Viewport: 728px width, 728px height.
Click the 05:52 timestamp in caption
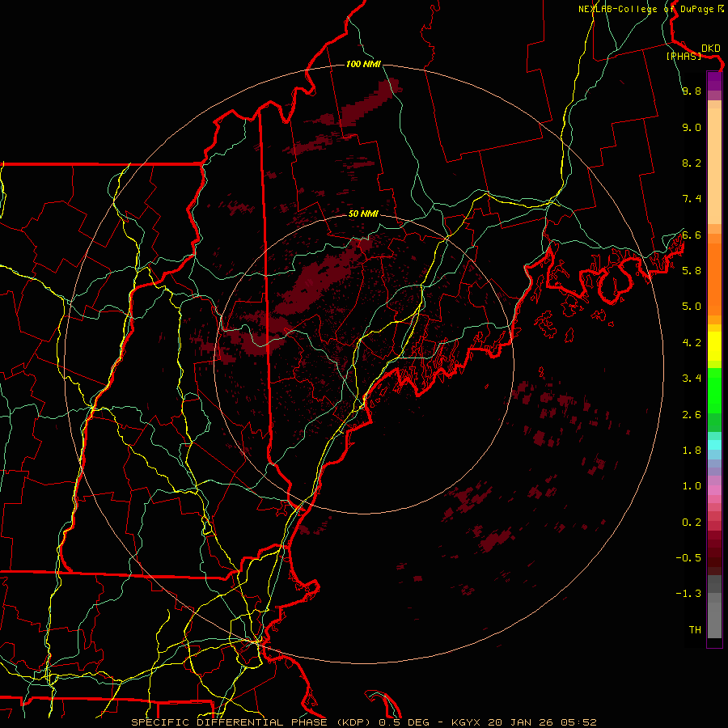click(x=578, y=722)
